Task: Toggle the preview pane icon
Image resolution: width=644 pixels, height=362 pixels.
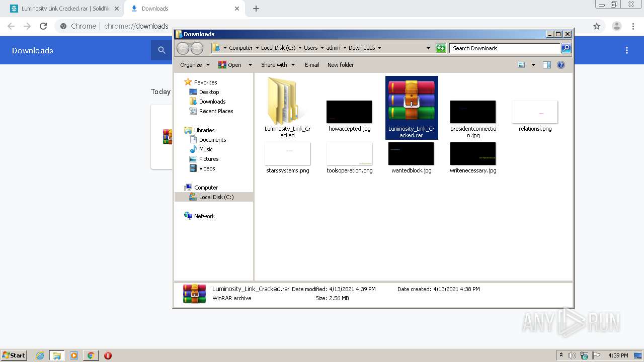Action: click(547, 65)
